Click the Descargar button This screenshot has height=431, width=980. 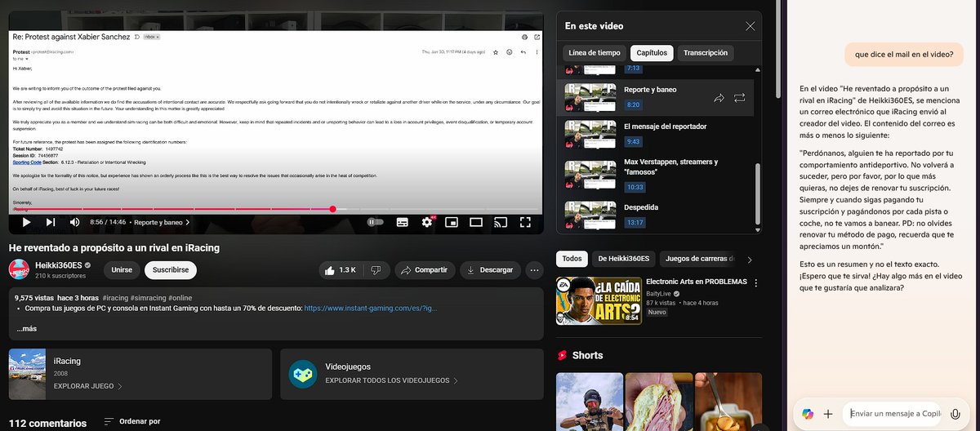(x=490, y=269)
